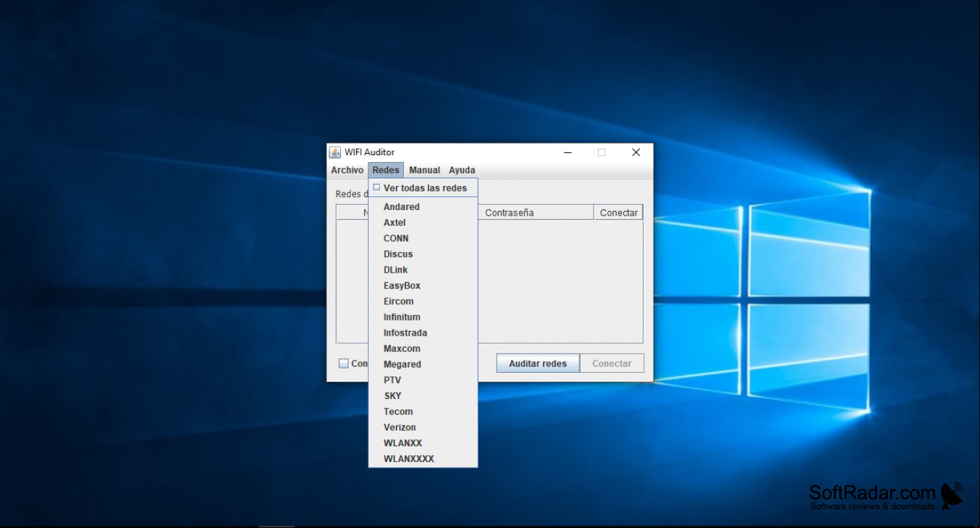The height and width of the screenshot is (528, 980).
Task: Click the disabled Conectar button
Action: (612, 364)
